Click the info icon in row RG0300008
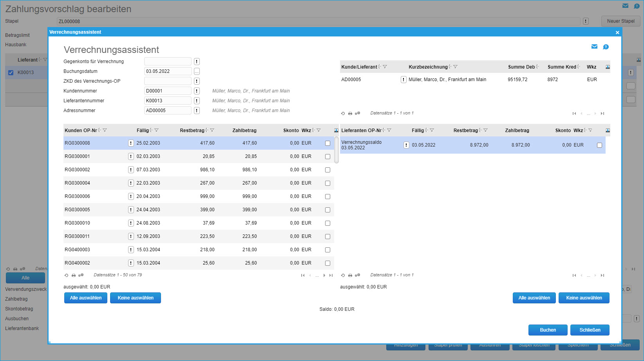Screen dimensions: 644x361 (131, 143)
